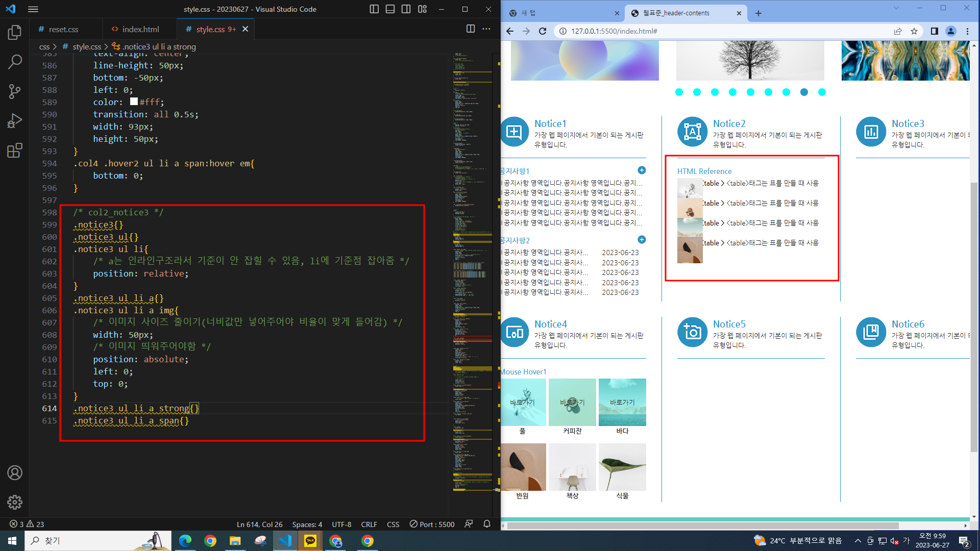The image size is (980, 551).
Task: Click the Notice2 heading link
Action: coord(729,123)
